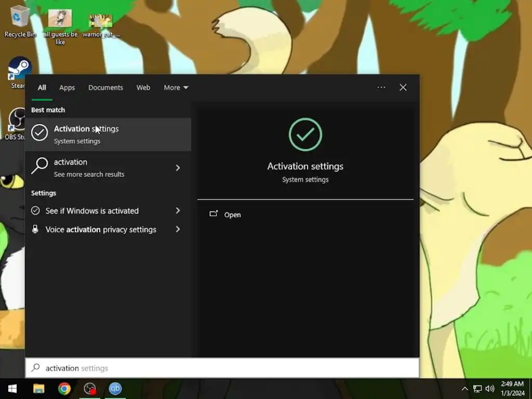
Task: Click the magnifier icon in the search box
Action: [36, 368]
